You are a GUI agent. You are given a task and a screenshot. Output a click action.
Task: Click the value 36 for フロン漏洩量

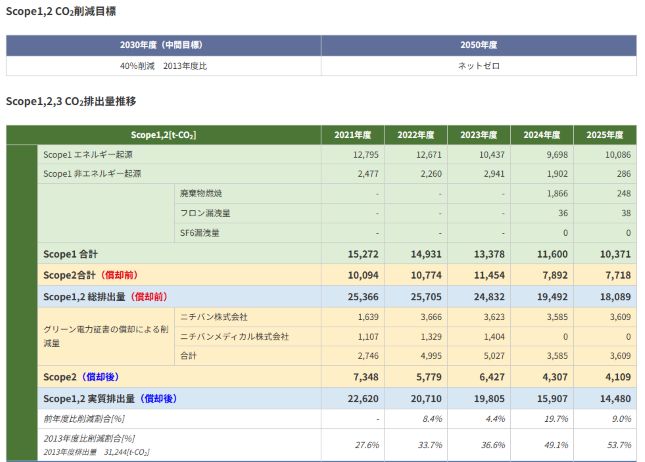click(563, 213)
